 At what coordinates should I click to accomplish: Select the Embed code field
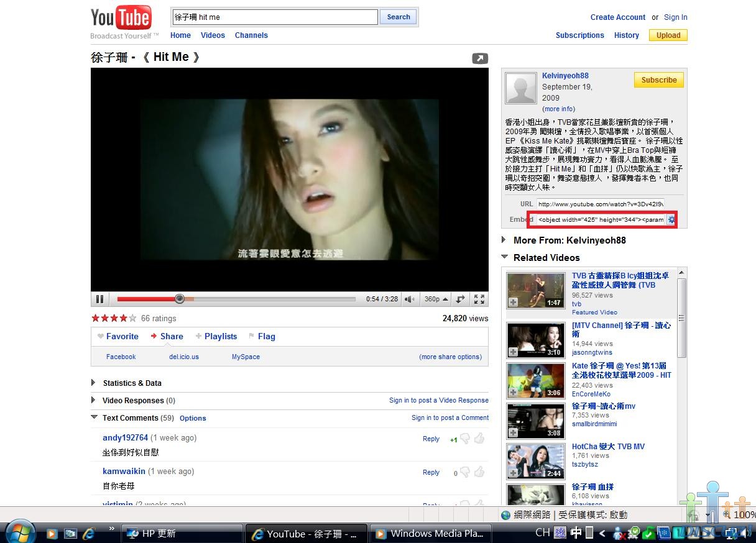tap(601, 219)
